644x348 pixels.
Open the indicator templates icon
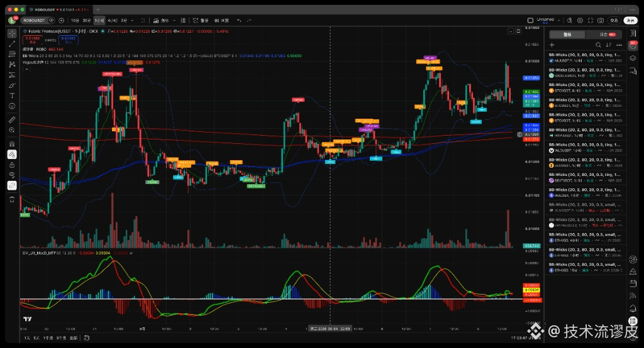tap(183, 20)
